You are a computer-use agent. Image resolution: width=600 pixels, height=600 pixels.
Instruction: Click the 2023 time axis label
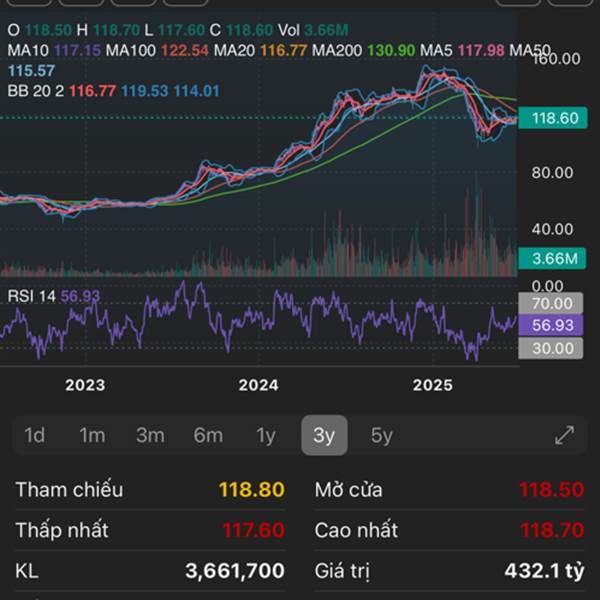pyautogui.click(x=85, y=385)
